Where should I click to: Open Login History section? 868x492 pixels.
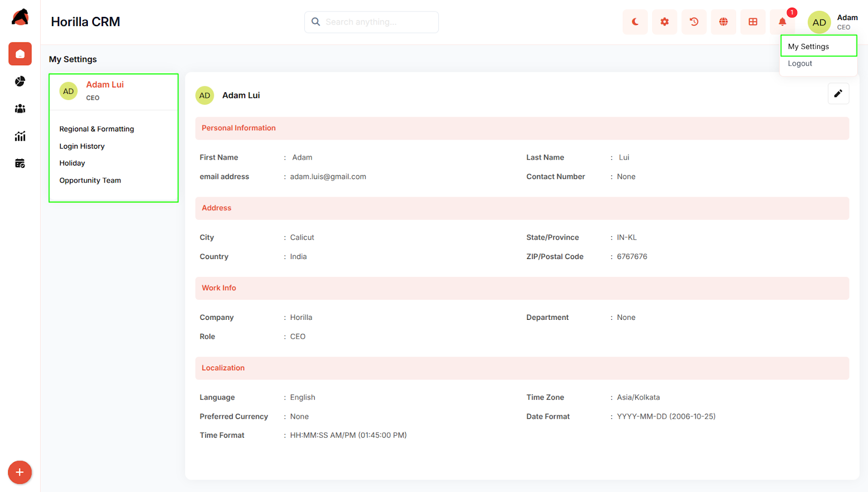[82, 147]
